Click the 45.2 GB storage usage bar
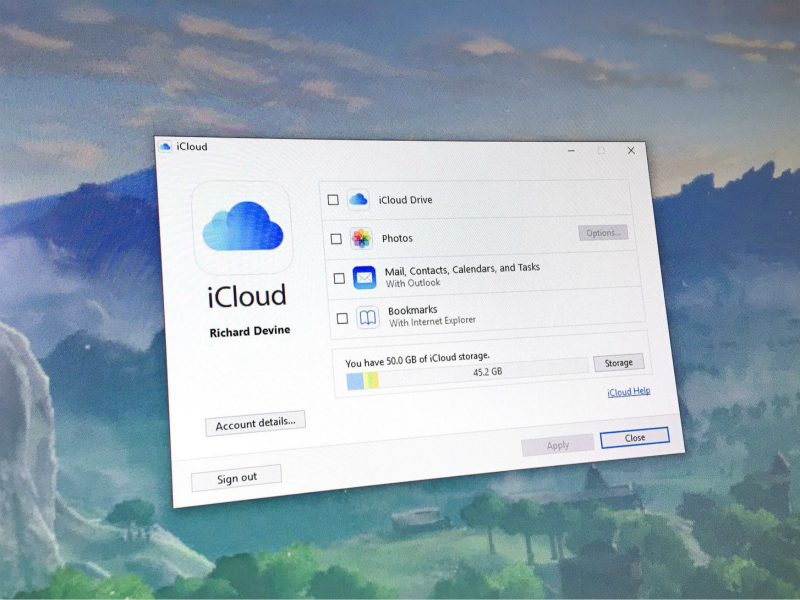The width and height of the screenshot is (800, 600). 467,373
